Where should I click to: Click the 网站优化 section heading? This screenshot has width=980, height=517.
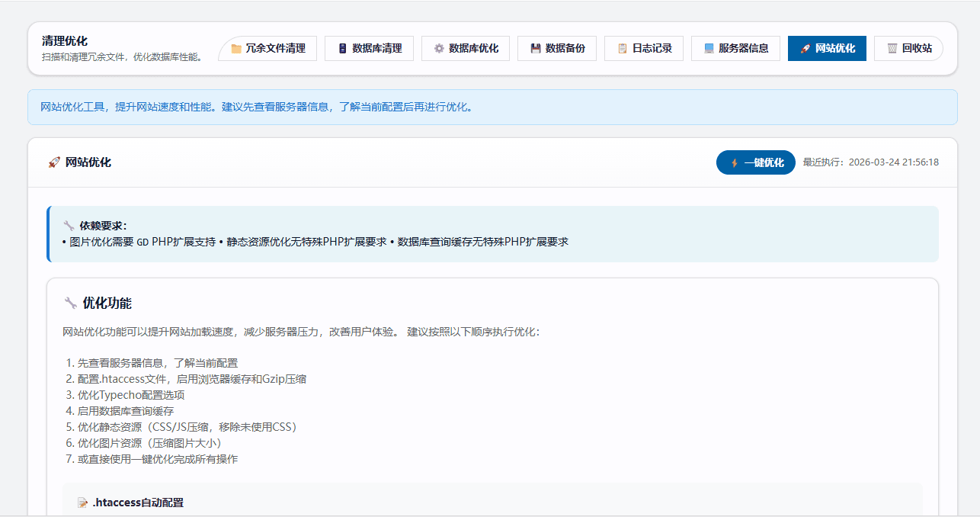click(88, 162)
